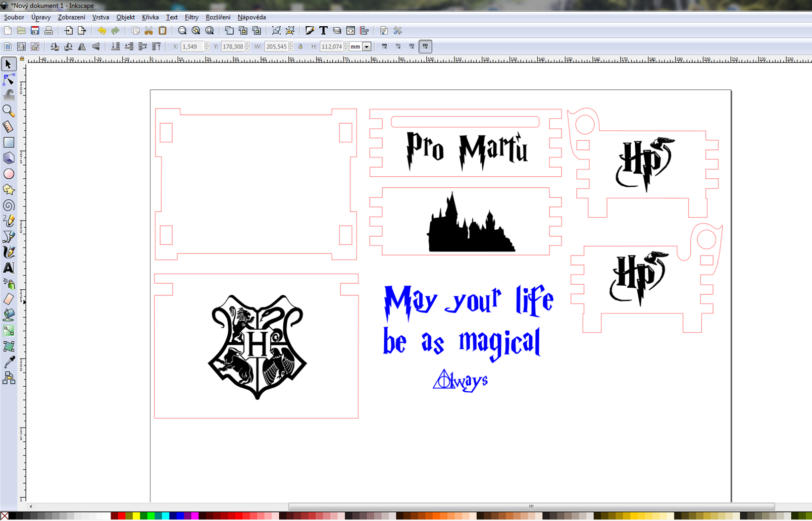Paste from clipboard icon
The width and height of the screenshot is (812, 521).
click(x=162, y=31)
